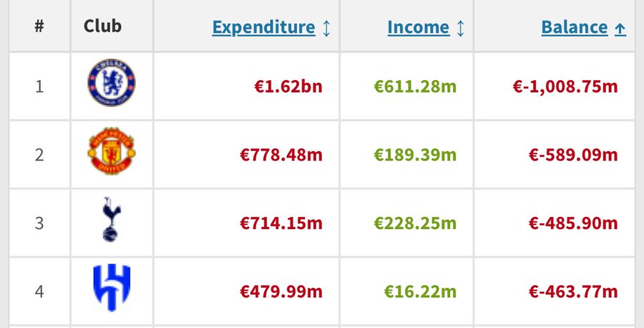Click the Expenditure sort arrows icon
The width and height of the screenshot is (644, 328).
(x=326, y=29)
